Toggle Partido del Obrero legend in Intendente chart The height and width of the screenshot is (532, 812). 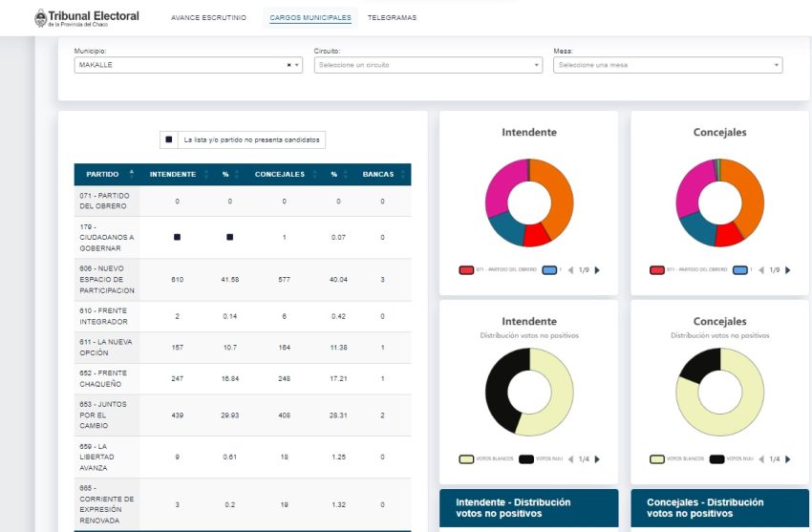click(x=467, y=270)
